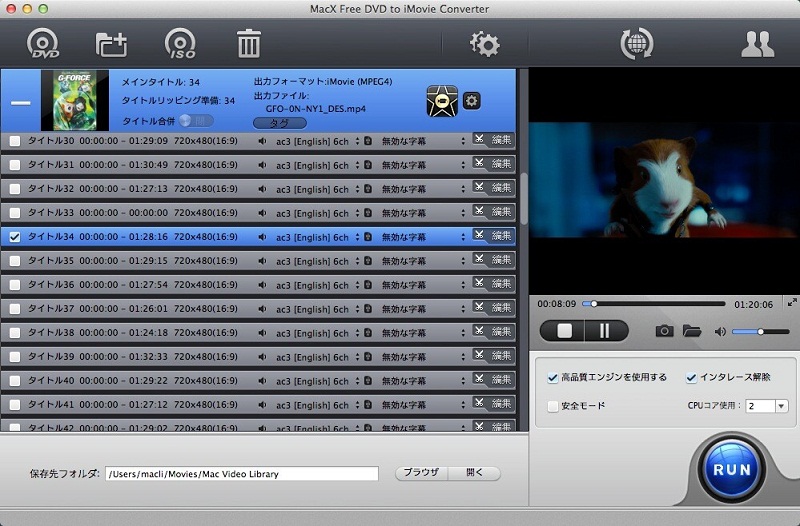Image resolution: width=800 pixels, height=526 pixels.
Task: Open subtitle selector for タイトル38
Action: [423, 333]
